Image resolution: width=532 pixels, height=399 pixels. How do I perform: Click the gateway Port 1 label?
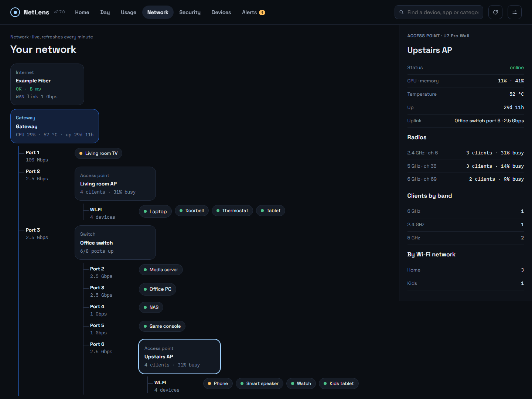[x=33, y=152]
